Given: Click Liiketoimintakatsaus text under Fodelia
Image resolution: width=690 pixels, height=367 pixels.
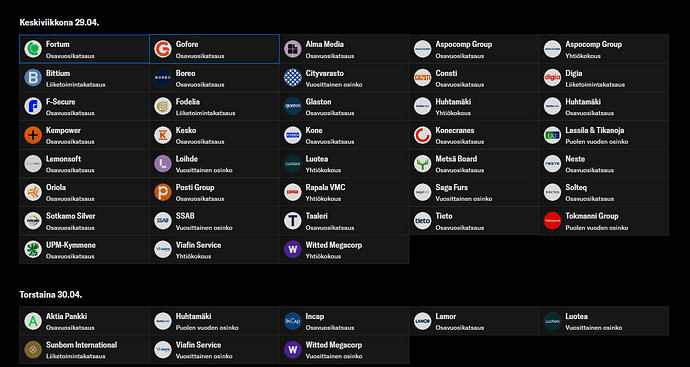Looking at the screenshot, I should (x=206, y=113).
